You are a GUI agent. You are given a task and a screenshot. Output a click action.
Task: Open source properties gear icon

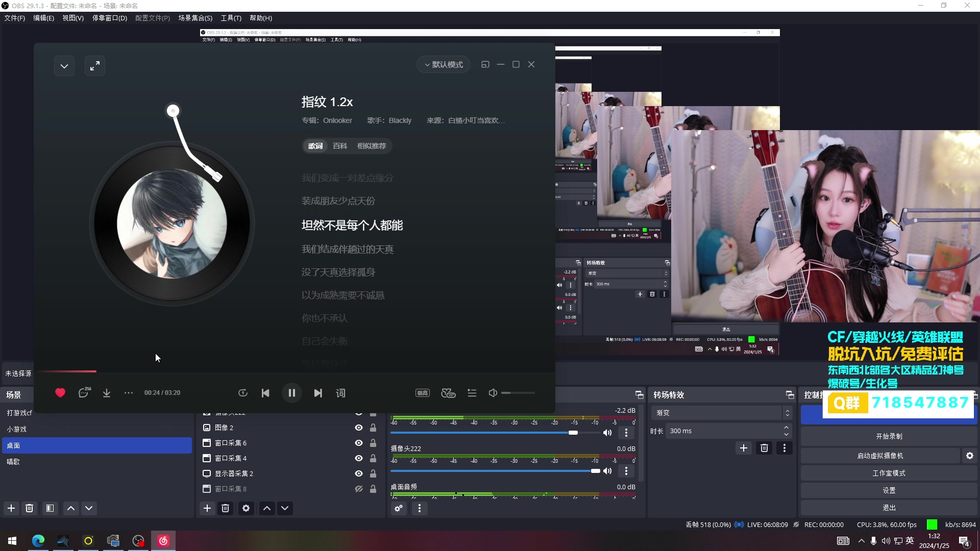click(246, 508)
